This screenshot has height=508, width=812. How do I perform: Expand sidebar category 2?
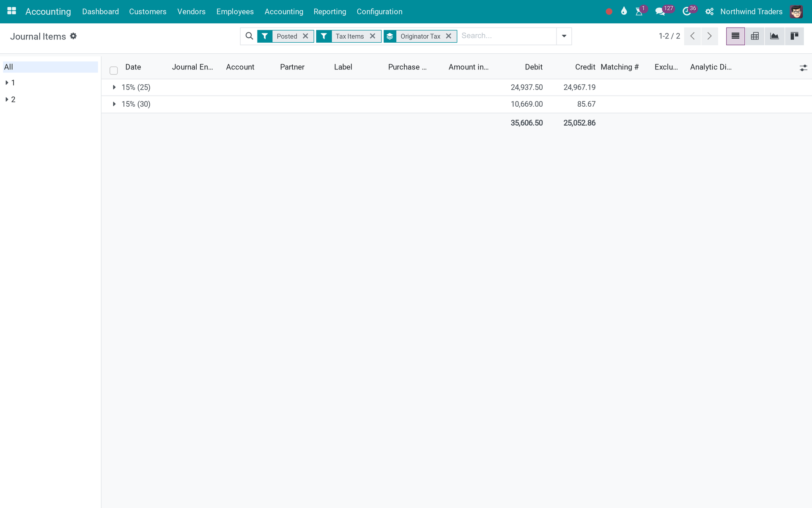click(x=7, y=99)
